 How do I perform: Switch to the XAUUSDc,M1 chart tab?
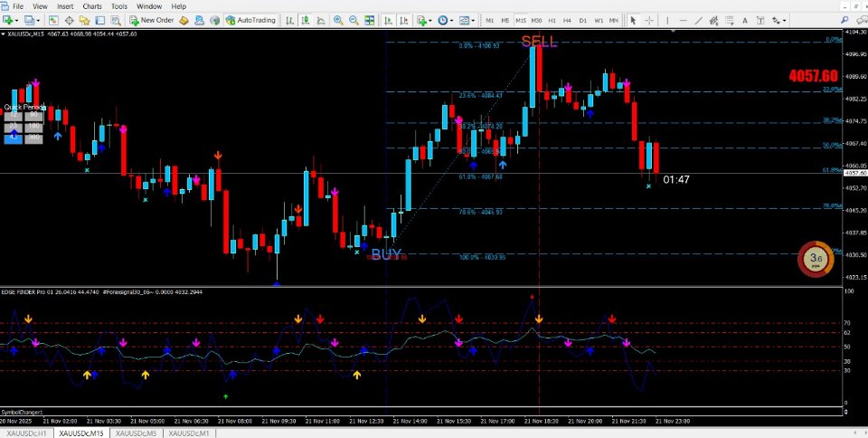coord(189,433)
